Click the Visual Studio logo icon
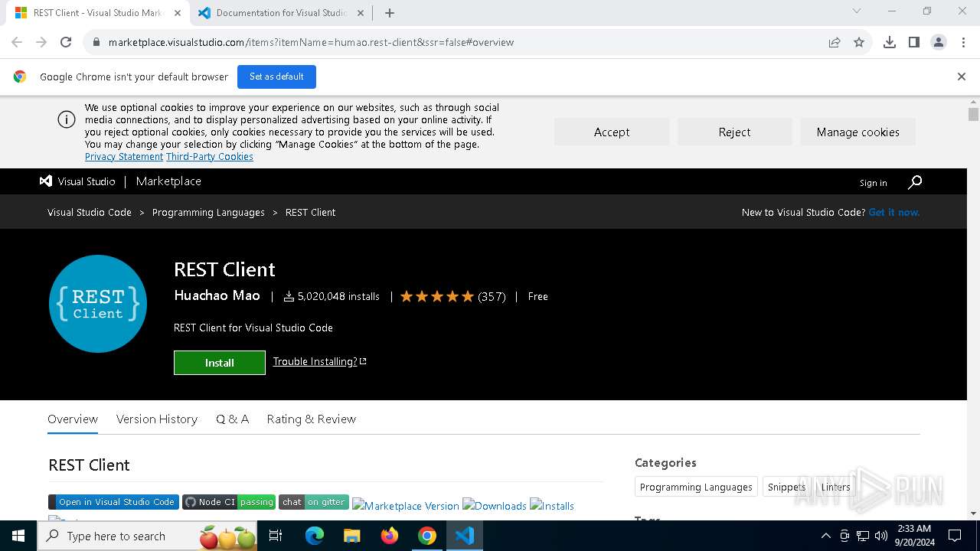Image resolution: width=980 pixels, height=551 pixels. 46,181
